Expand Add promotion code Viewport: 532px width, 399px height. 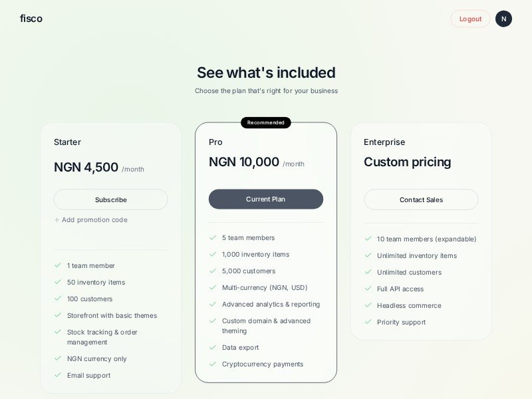coord(94,220)
